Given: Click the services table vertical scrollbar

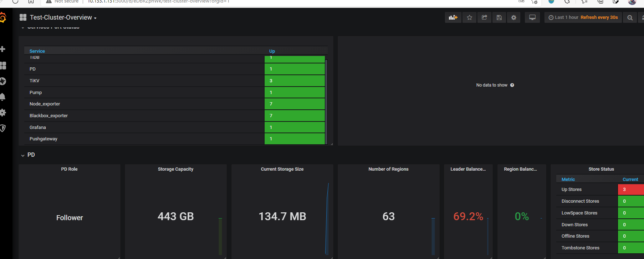Looking at the screenshot, I should pyautogui.click(x=326, y=102).
